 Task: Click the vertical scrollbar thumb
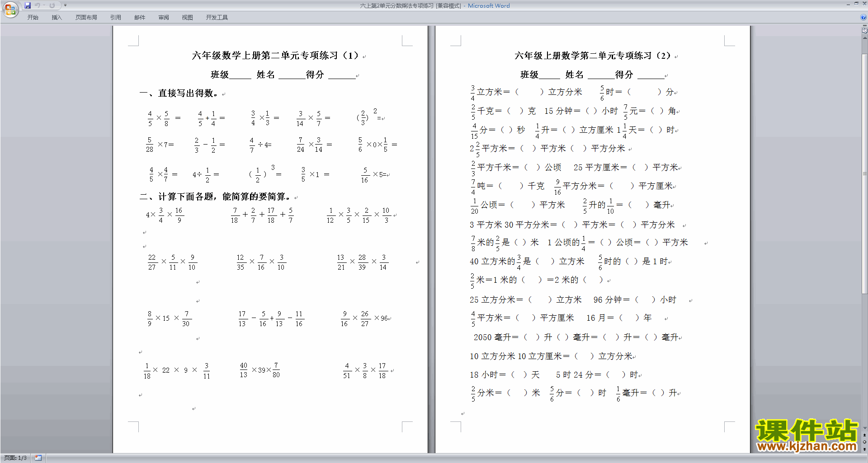click(864, 173)
